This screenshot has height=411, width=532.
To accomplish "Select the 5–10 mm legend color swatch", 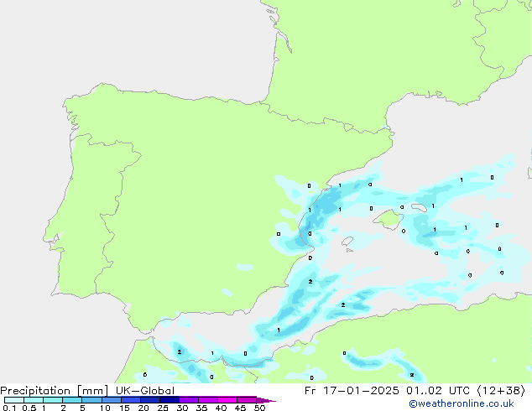I will [91, 400].
